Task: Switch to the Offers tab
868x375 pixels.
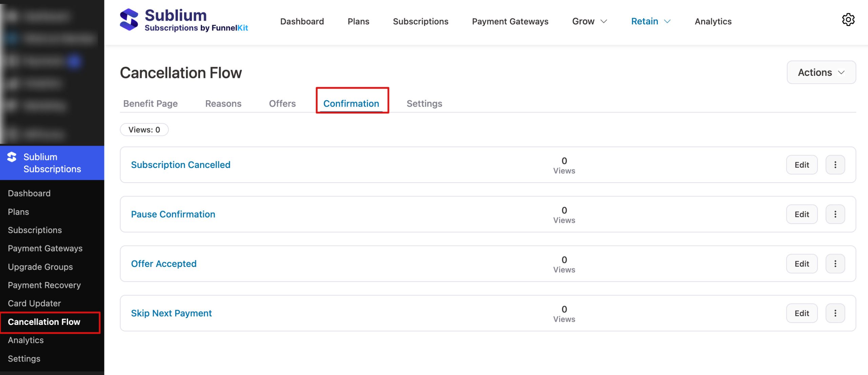Action: [282, 103]
